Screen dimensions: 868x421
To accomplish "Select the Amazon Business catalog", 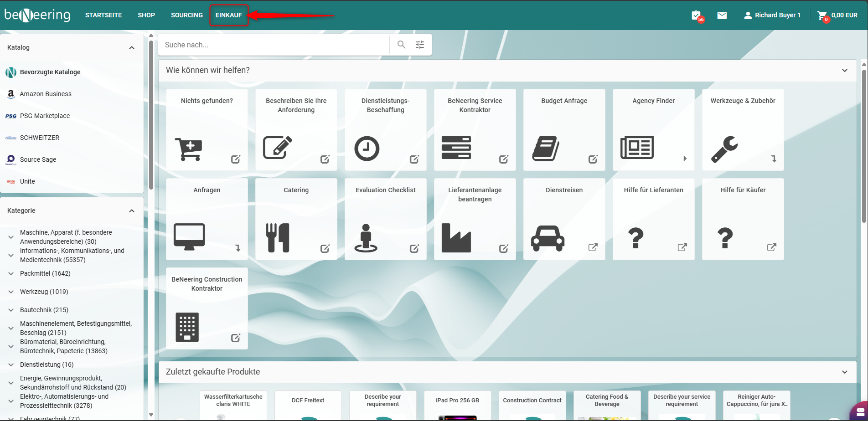I will click(x=46, y=94).
